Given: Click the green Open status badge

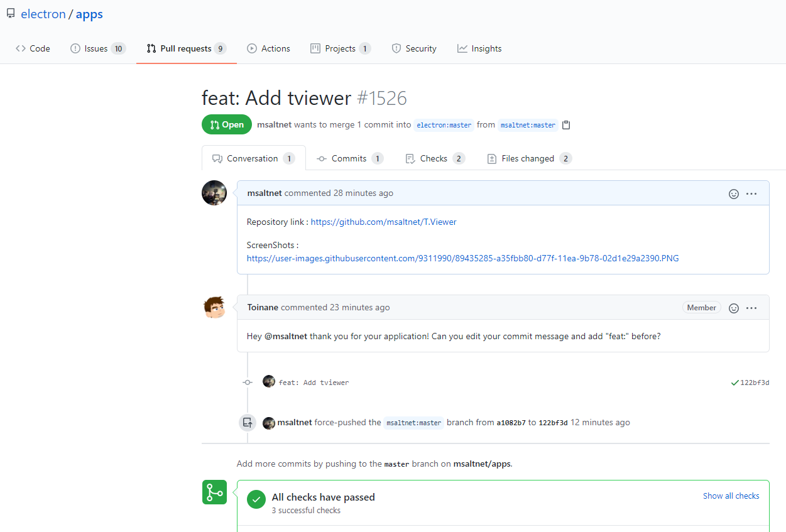Looking at the screenshot, I should pos(227,124).
